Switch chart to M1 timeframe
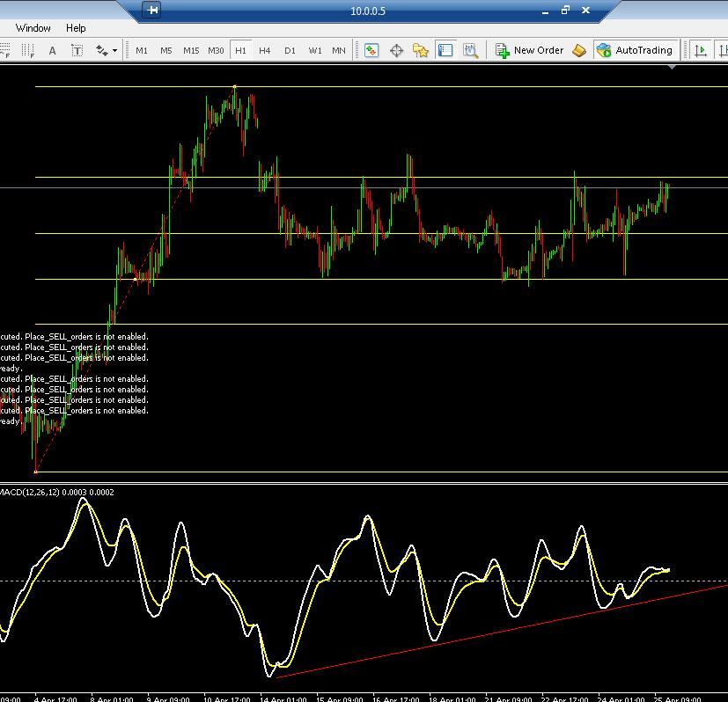Viewport: 728px width, 702px height. point(142,50)
